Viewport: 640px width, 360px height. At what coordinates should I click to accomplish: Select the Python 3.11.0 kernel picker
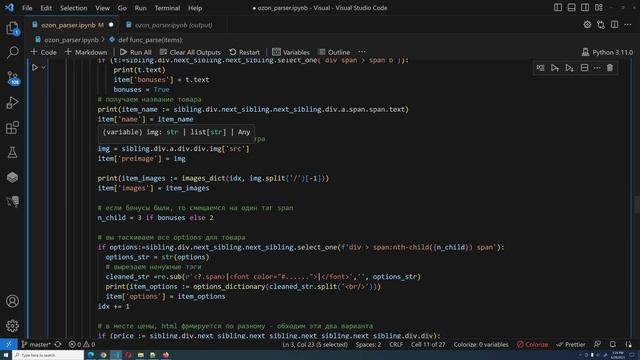(x=607, y=52)
